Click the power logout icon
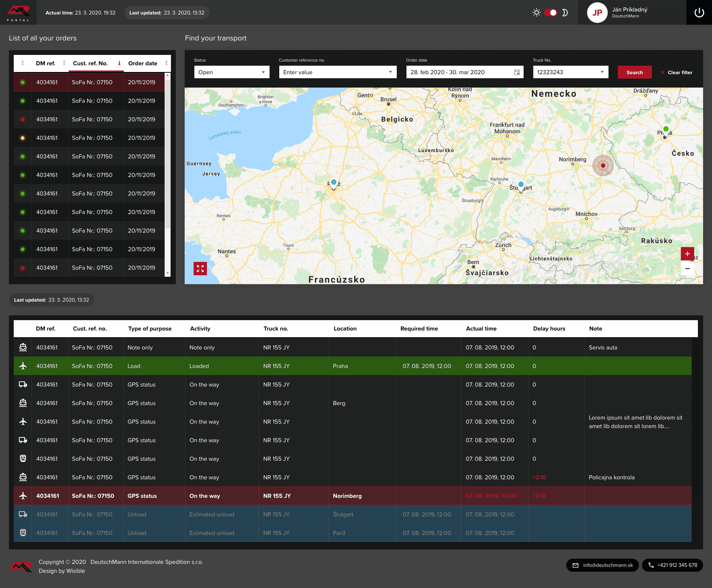The height and width of the screenshot is (588, 712). point(699,13)
